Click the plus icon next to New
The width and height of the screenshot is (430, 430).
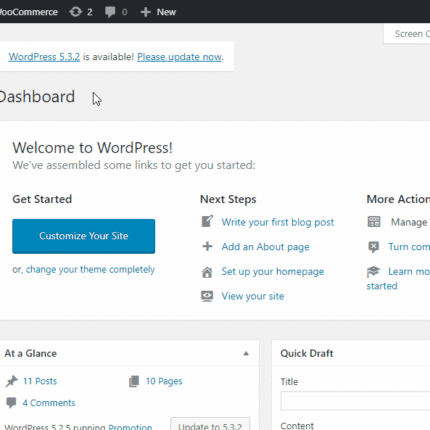(146, 12)
